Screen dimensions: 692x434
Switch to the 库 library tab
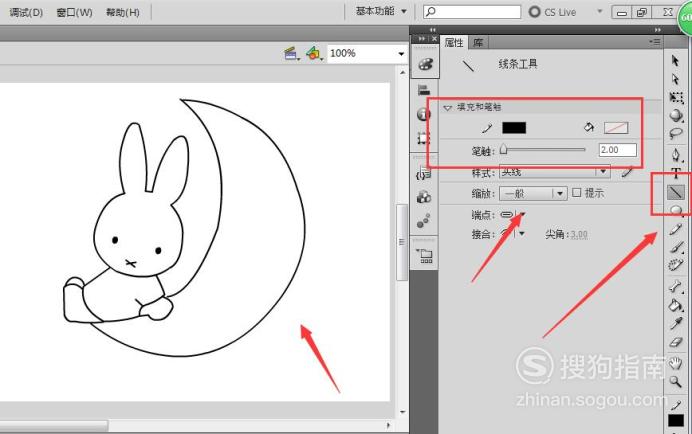coord(478,42)
